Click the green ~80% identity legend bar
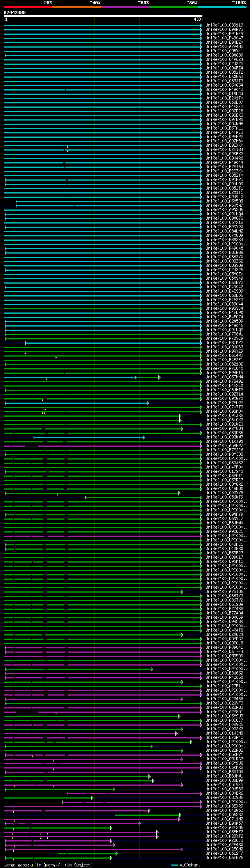Screen dimensions: 250x868 (x=173, y=7)
